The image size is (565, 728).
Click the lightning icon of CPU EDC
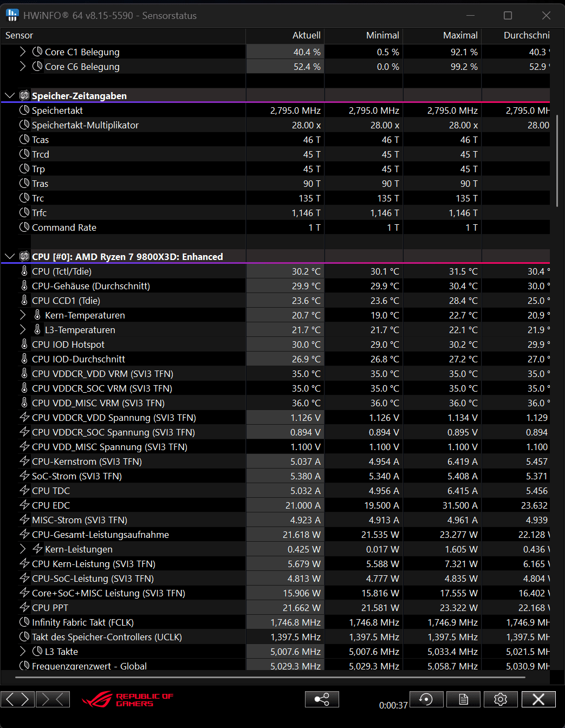tap(24, 505)
